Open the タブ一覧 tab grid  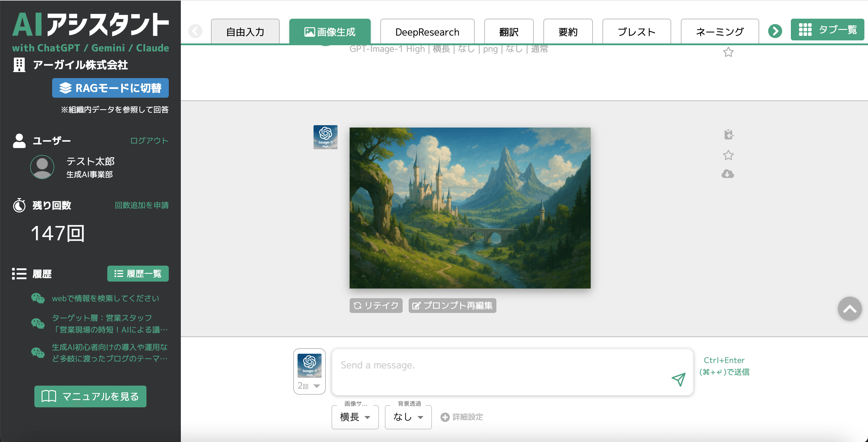coord(827,30)
